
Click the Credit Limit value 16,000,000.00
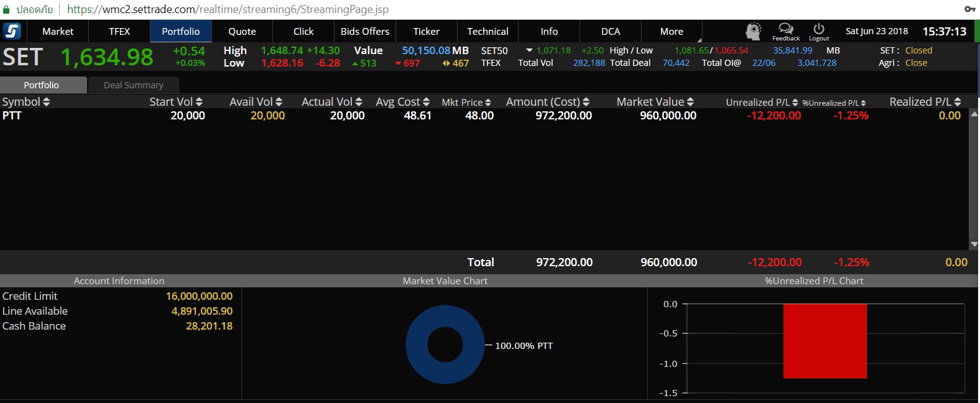click(199, 296)
